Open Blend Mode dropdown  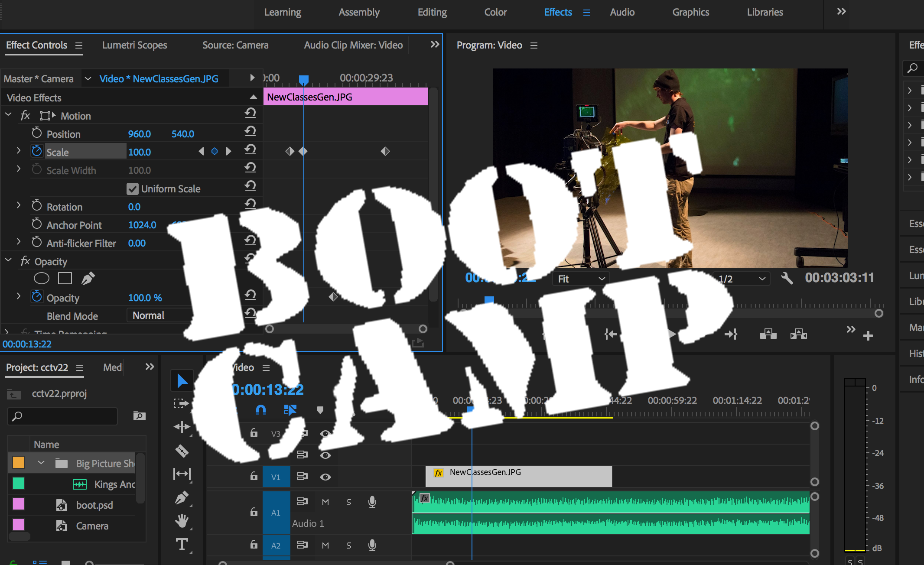159,315
